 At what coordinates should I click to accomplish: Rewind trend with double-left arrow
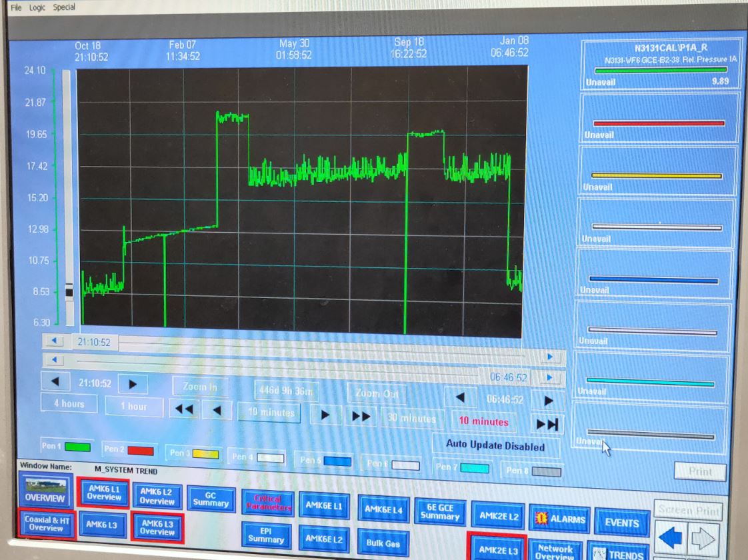[184, 409]
